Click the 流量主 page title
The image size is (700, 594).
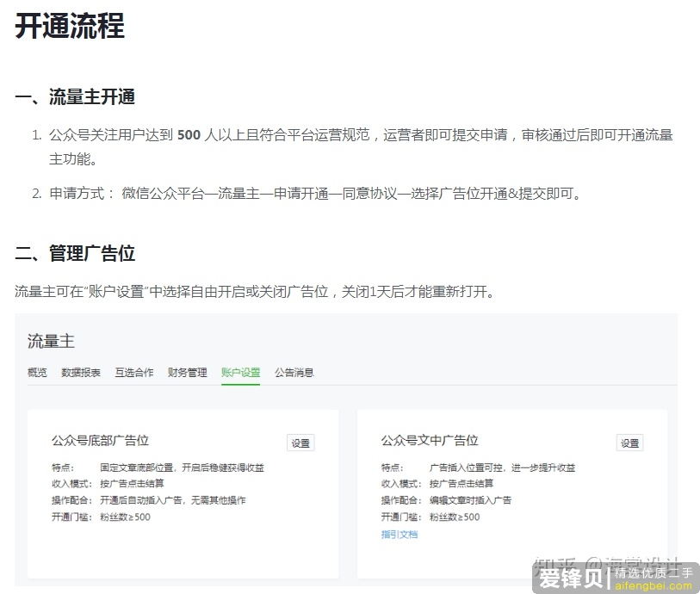point(51,342)
